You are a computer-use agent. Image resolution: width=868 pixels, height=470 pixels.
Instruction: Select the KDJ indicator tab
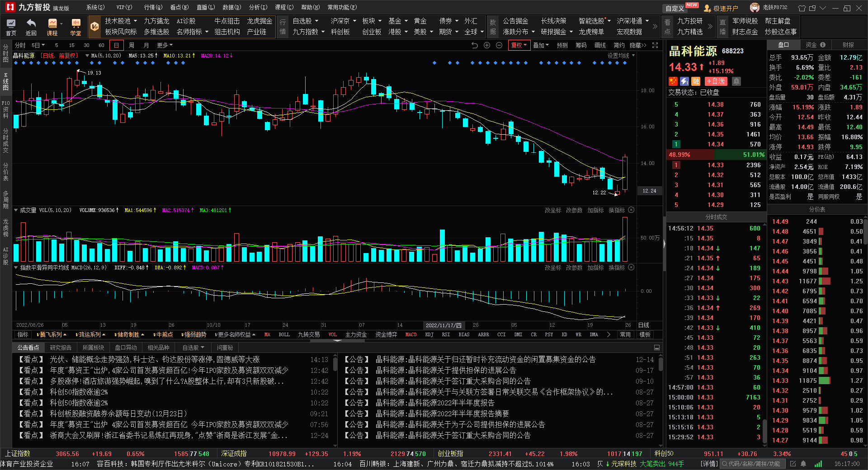pos(429,334)
